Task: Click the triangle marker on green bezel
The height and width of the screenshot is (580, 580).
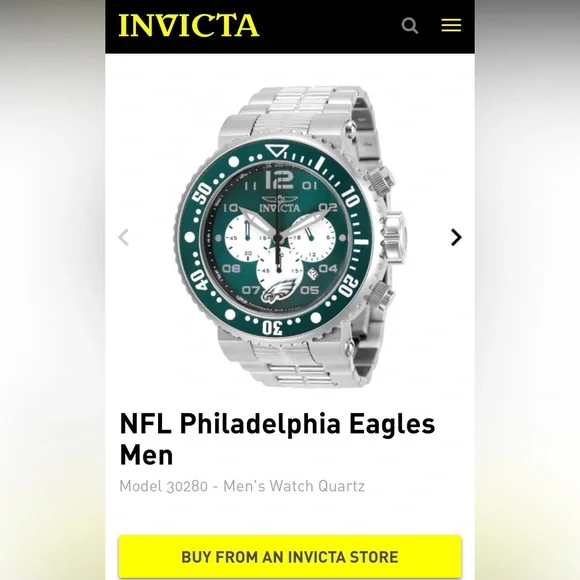Action: tap(276, 151)
